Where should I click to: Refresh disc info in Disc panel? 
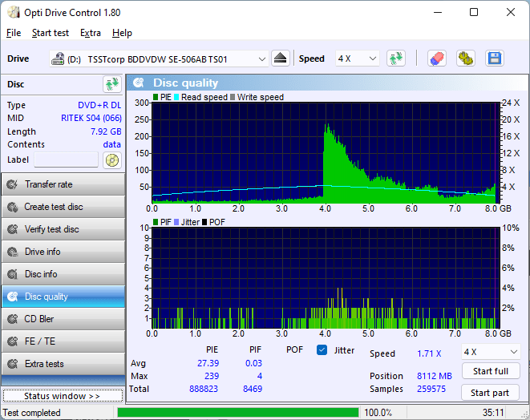tap(111, 84)
